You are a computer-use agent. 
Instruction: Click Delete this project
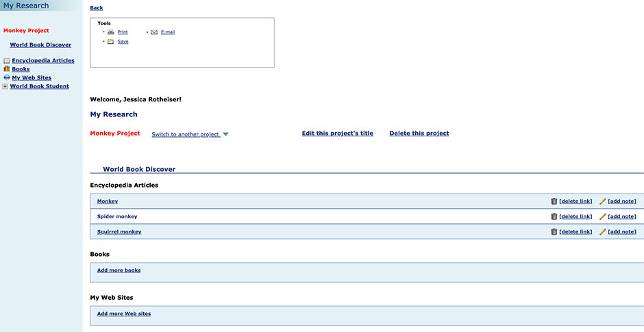coord(419,133)
